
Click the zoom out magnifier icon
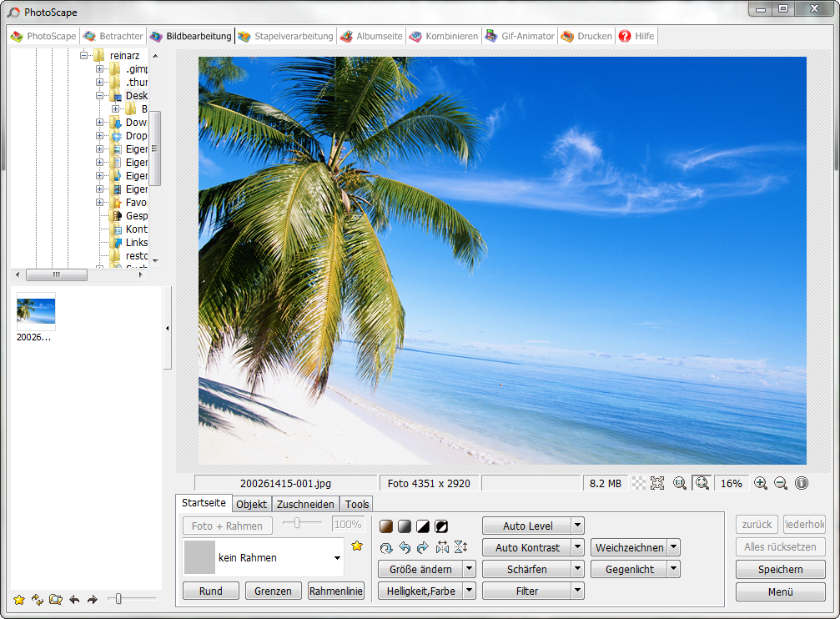pyautogui.click(x=781, y=483)
